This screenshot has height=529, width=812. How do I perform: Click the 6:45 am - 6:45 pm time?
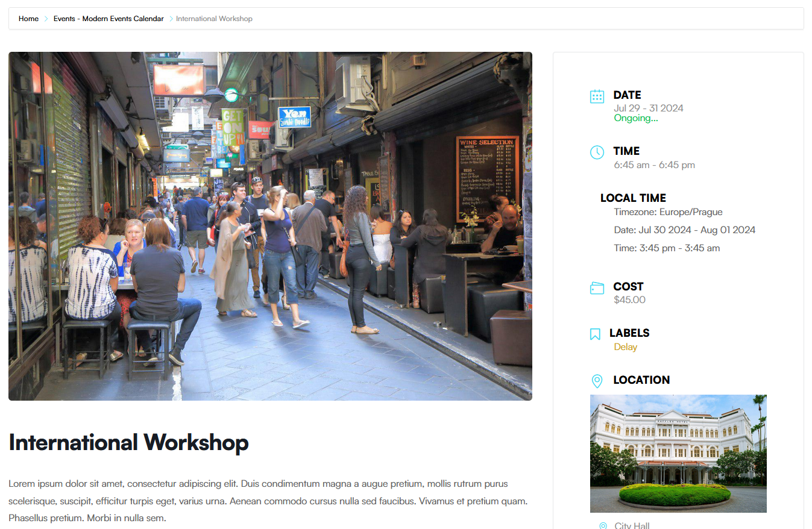pos(654,164)
